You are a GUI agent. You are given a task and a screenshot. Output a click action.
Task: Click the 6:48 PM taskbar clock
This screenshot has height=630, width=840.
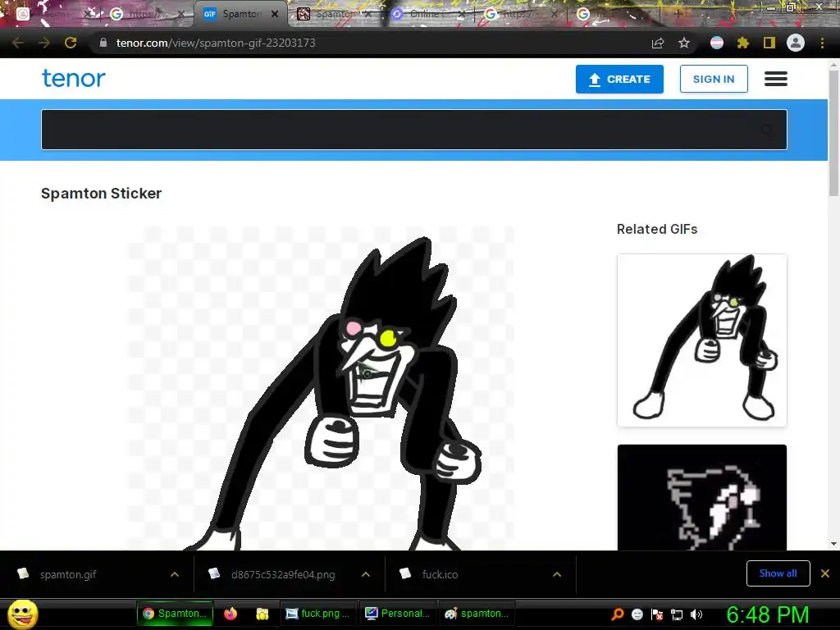coord(767,614)
